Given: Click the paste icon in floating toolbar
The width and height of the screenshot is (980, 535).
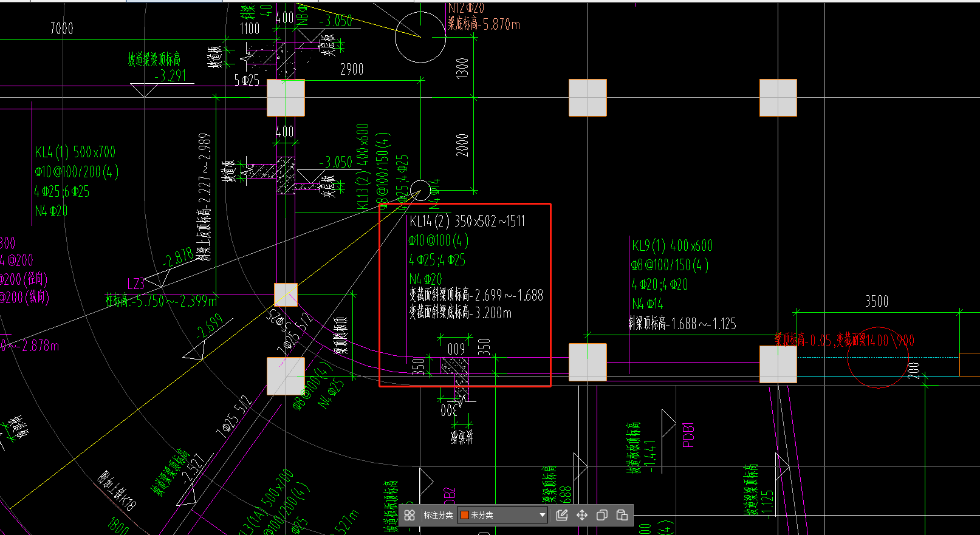Looking at the screenshot, I should 622,515.
